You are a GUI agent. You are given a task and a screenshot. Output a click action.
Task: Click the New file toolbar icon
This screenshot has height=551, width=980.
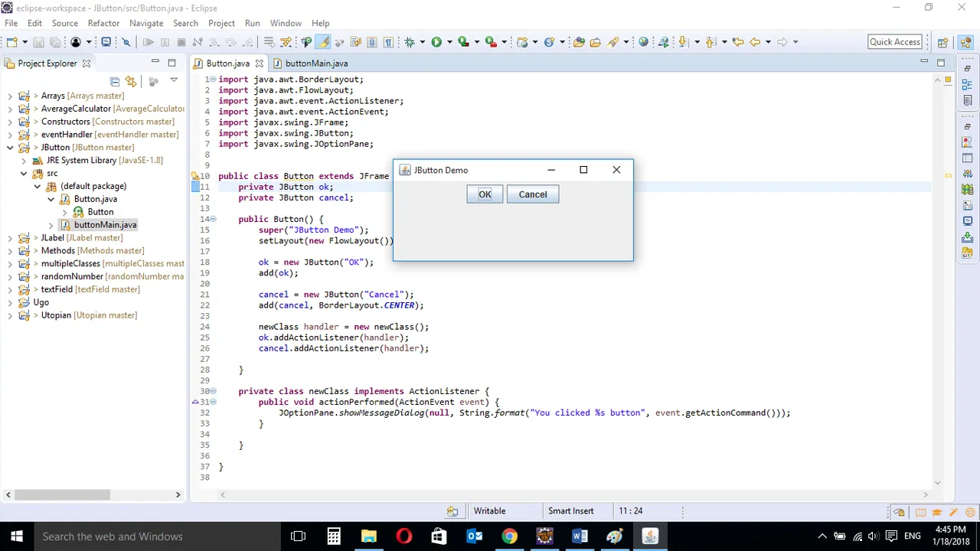click(12, 42)
